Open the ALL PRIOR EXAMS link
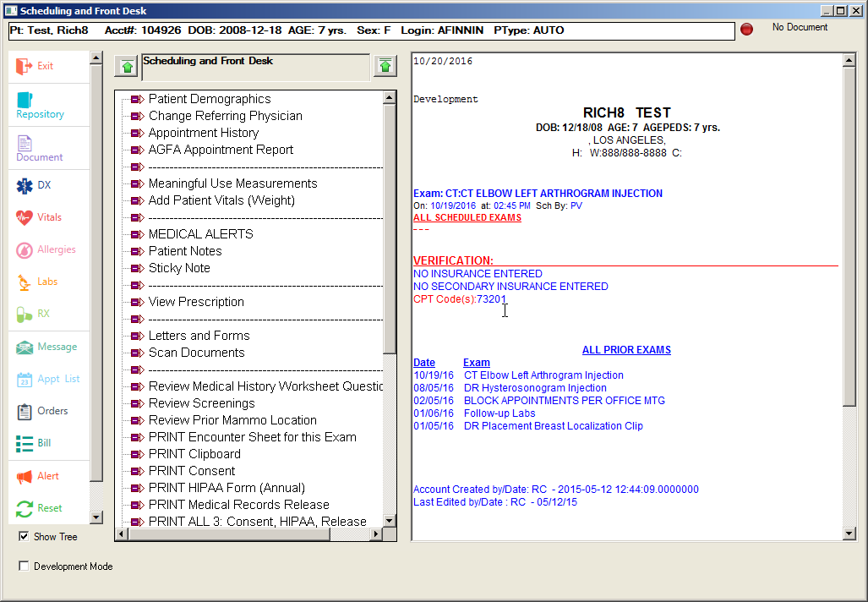Screen dimensions: 868x602 tap(626, 350)
